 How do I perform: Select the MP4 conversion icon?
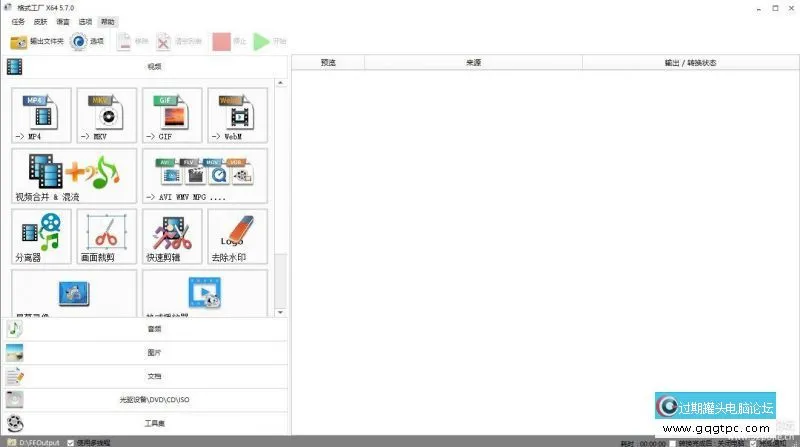click(x=41, y=115)
